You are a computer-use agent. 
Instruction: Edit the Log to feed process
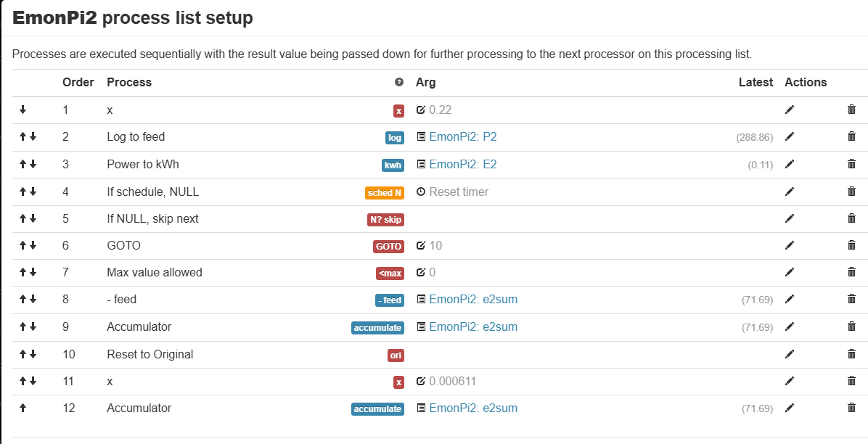pyautogui.click(x=790, y=136)
